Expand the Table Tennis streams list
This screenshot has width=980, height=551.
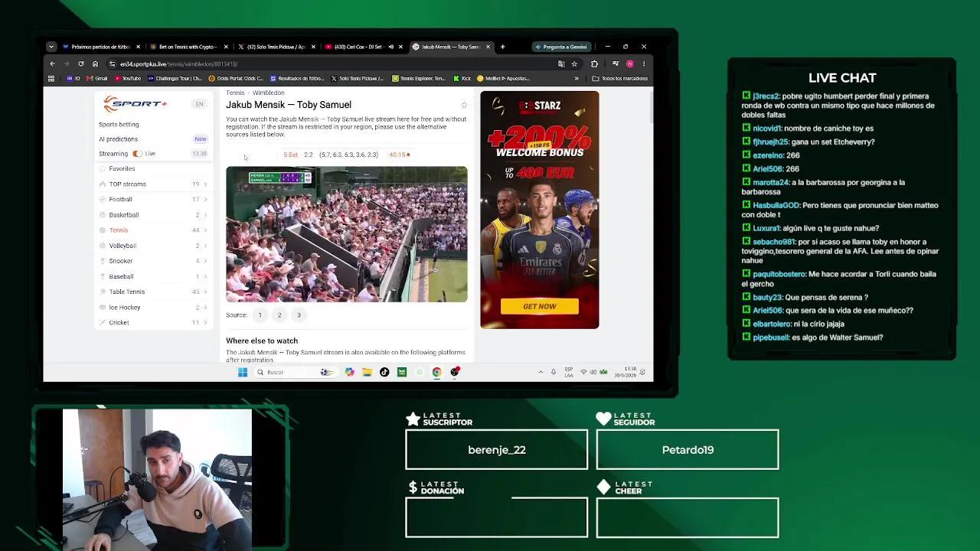tap(205, 292)
